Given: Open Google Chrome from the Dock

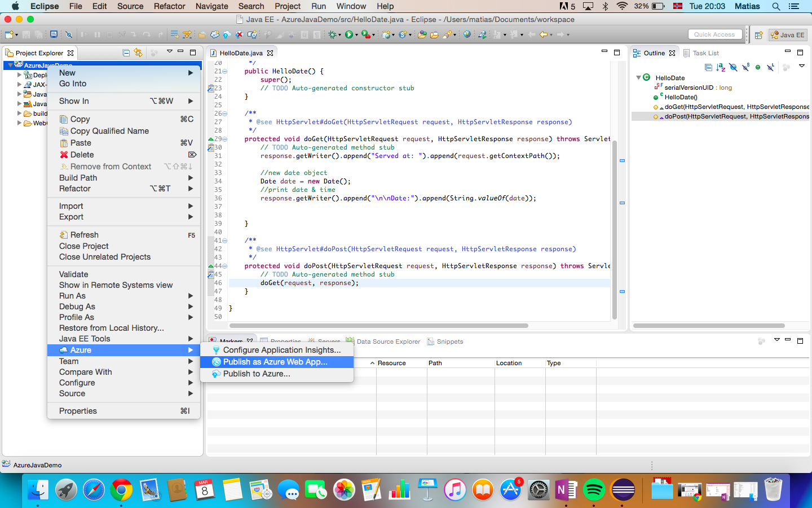Looking at the screenshot, I should (x=121, y=489).
